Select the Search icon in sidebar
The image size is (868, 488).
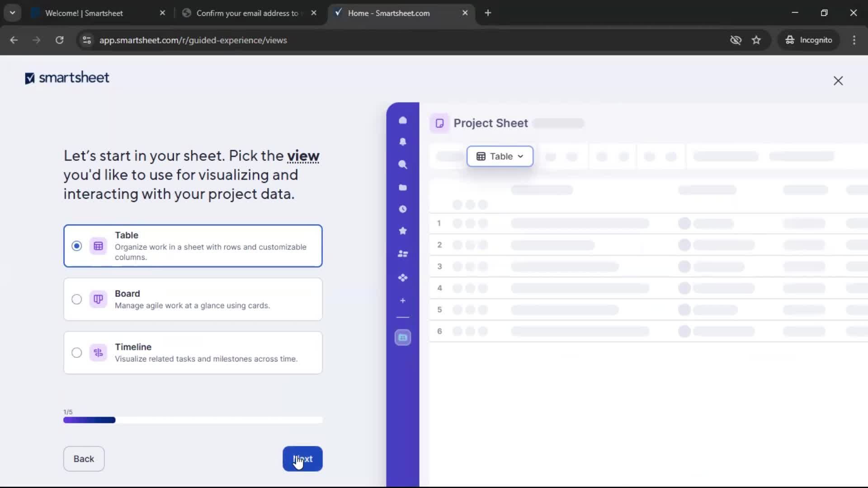pos(403,165)
